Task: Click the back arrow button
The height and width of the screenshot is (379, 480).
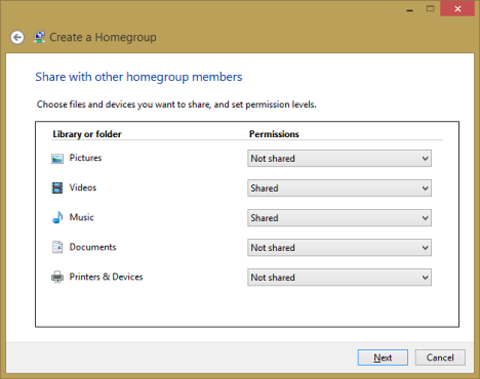Action: 17,37
